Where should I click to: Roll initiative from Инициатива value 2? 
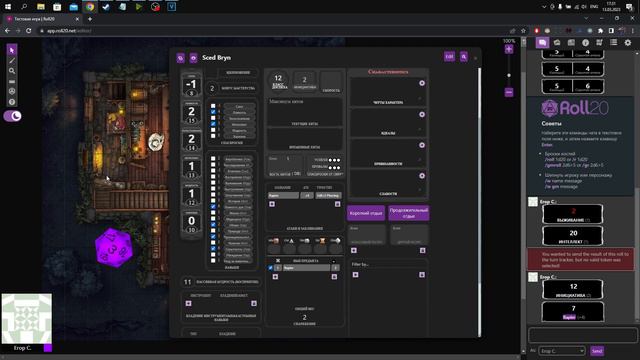[x=304, y=80]
